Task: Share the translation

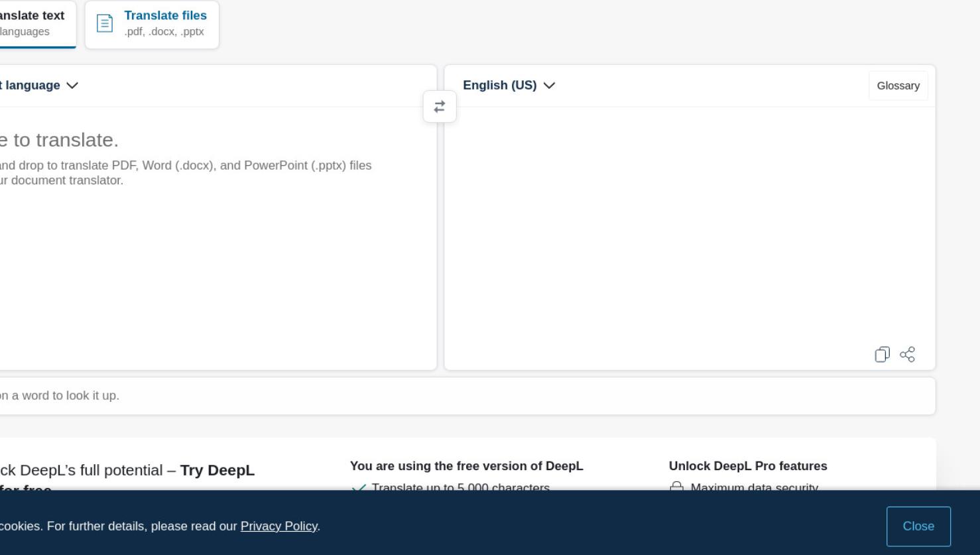Action: (x=908, y=355)
